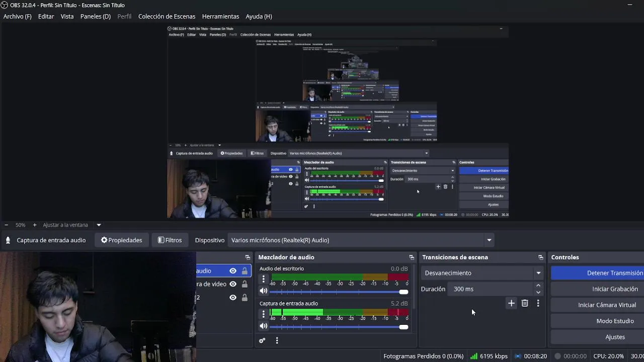Click the Ajustar a la ventana label
644x362 pixels.
tap(65, 225)
